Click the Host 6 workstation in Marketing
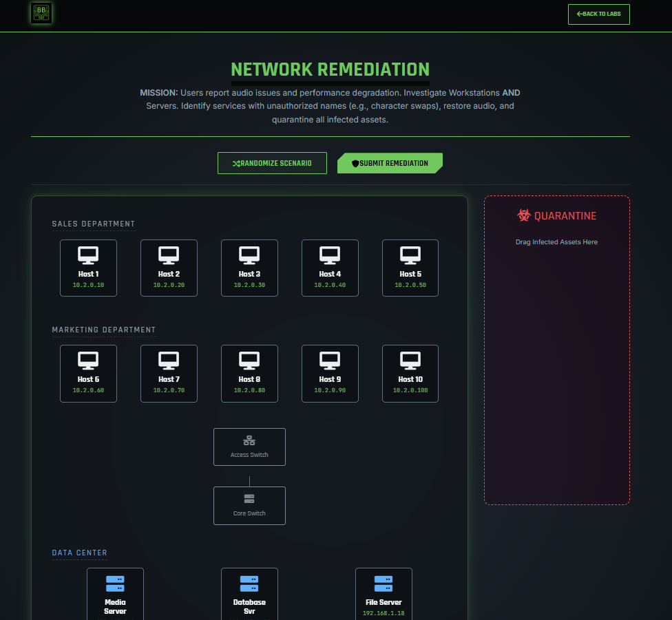The height and width of the screenshot is (620, 672). click(x=88, y=374)
